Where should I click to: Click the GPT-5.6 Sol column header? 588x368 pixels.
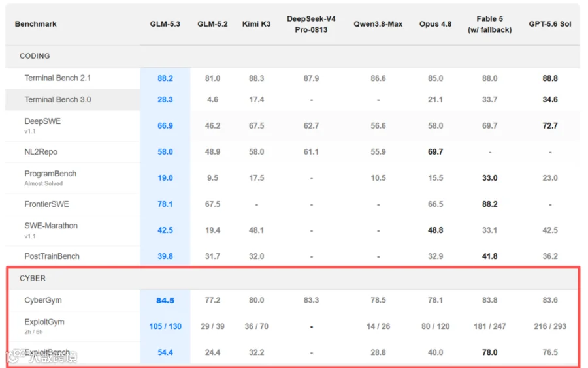pos(549,24)
